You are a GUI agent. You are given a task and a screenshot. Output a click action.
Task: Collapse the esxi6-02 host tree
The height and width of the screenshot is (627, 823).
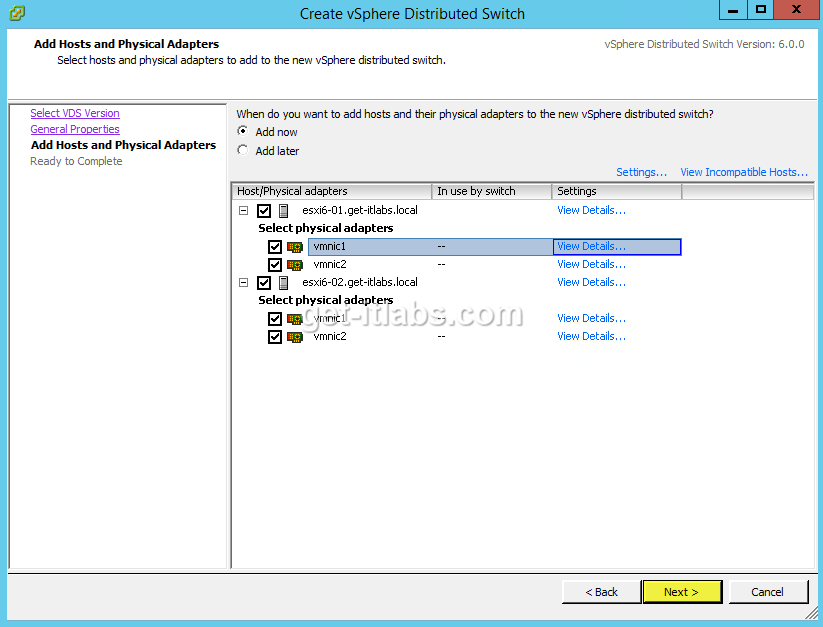coord(243,282)
